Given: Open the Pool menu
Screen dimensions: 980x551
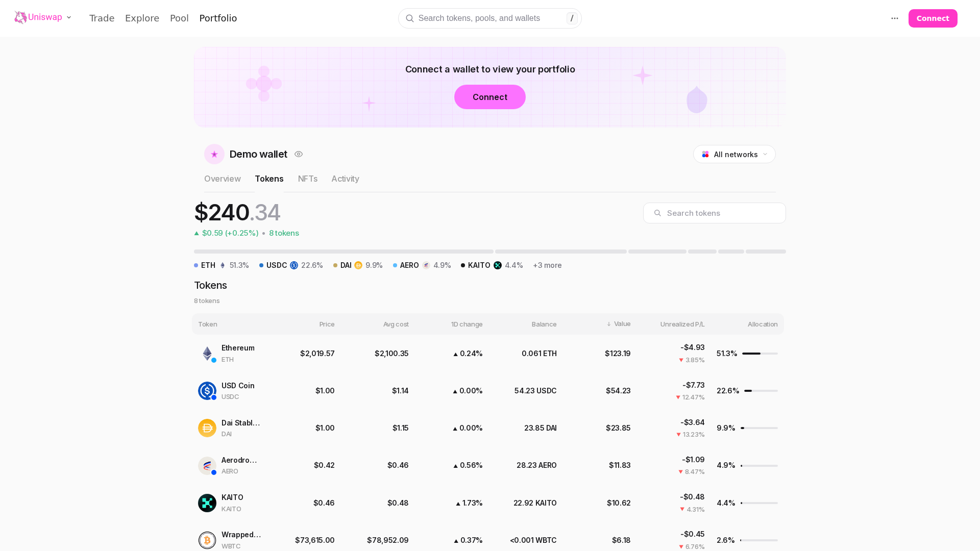Looking at the screenshot, I should 179,18.
